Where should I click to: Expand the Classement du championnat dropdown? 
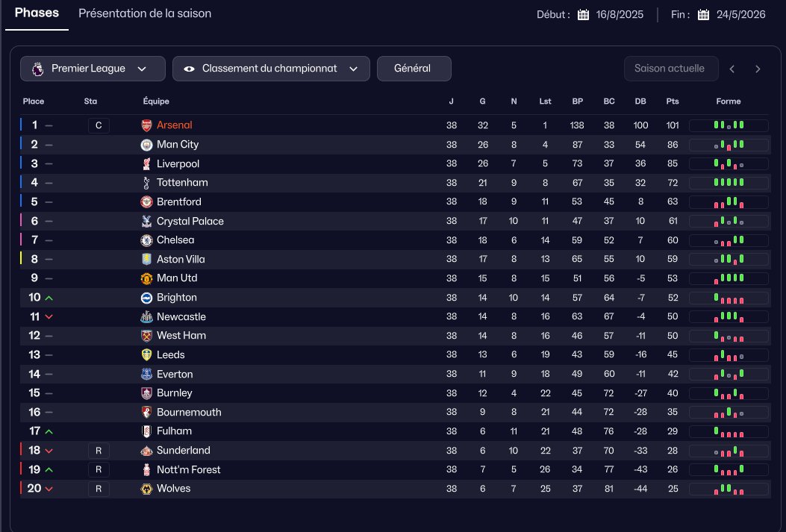271,69
